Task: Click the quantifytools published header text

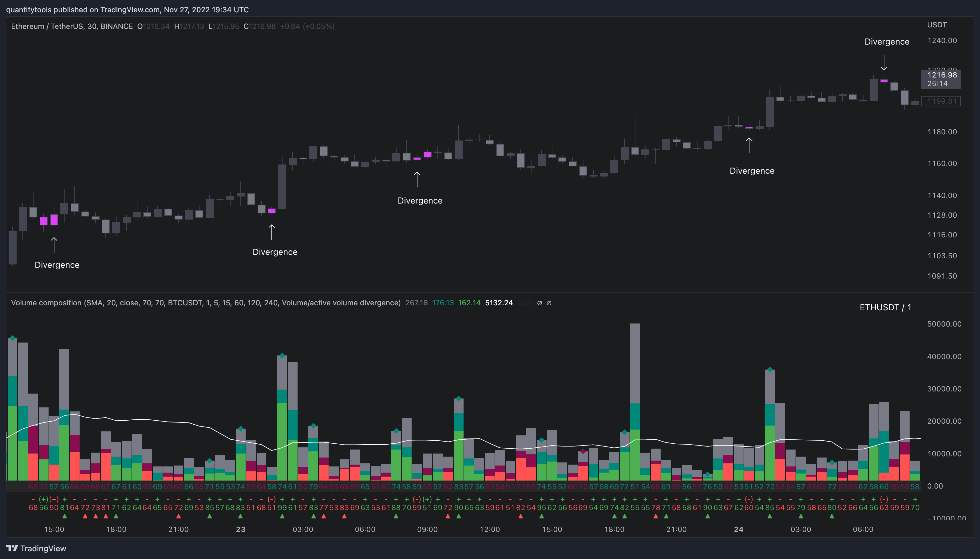Action: pos(127,10)
